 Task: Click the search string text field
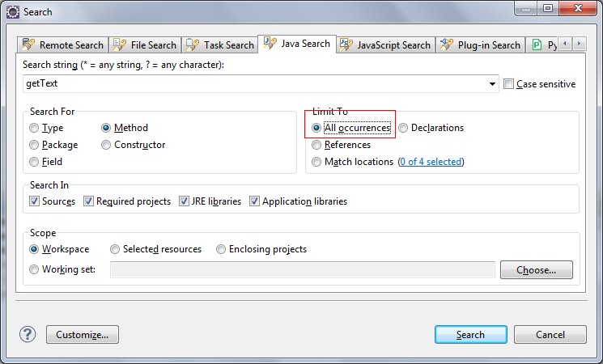point(255,84)
